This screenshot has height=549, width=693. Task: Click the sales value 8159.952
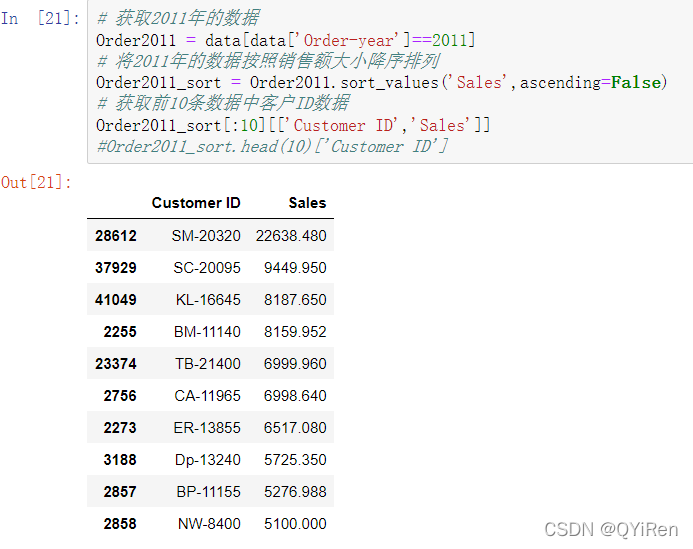tap(295, 332)
